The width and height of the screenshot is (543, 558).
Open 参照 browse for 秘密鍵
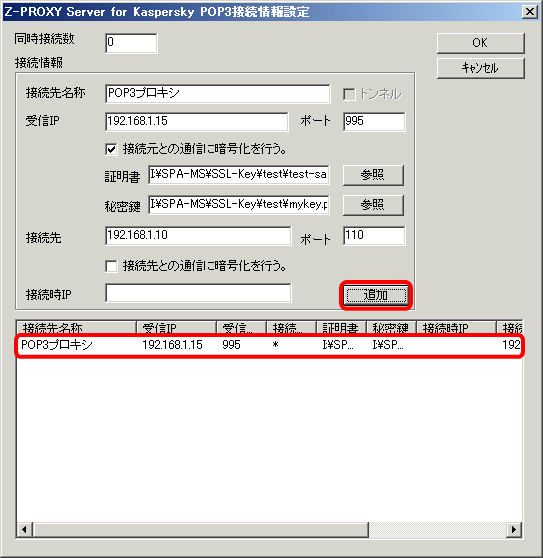pyautogui.click(x=373, y=205)
